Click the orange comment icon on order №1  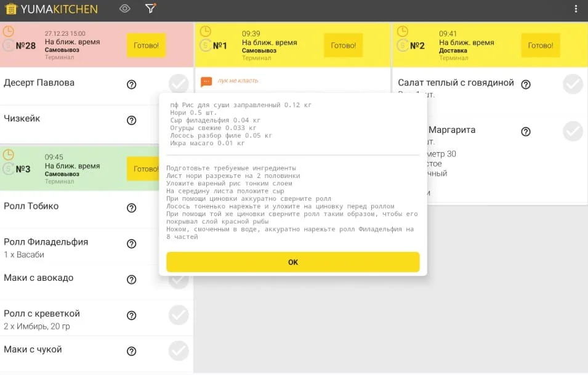(206, 81)
